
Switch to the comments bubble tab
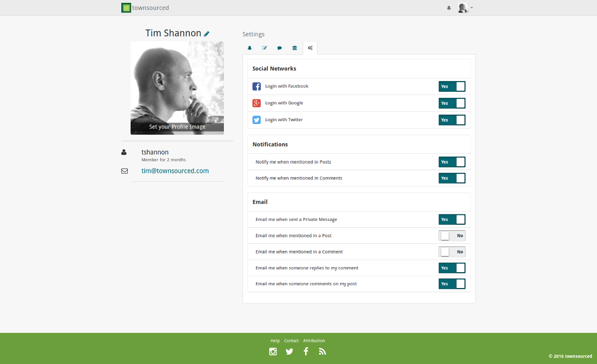point(279,48)
